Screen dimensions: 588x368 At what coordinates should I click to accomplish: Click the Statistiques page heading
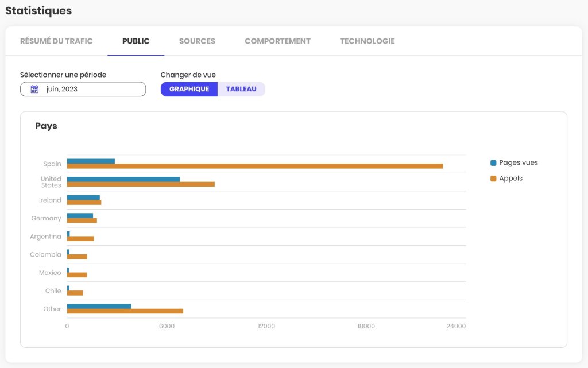click(x=38, y=10)
